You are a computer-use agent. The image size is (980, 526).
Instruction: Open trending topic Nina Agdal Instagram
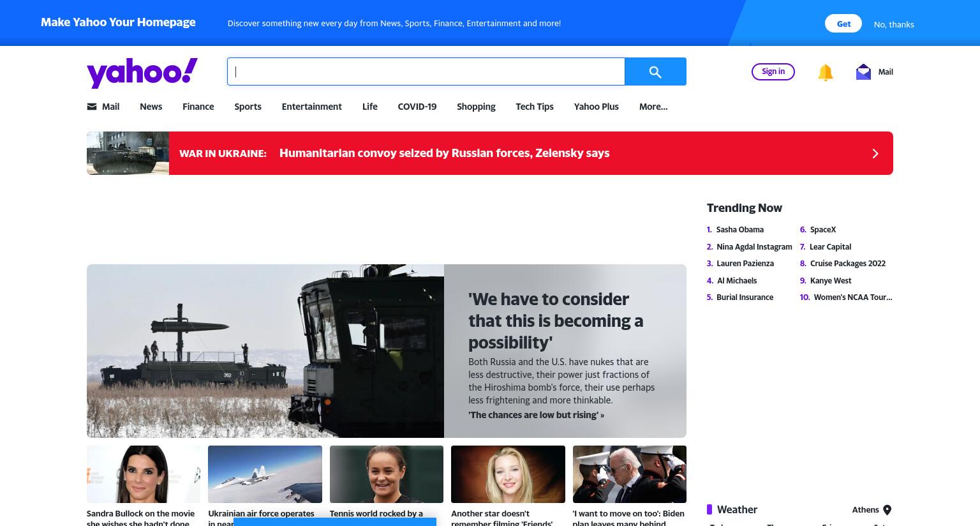pos(754,247)
